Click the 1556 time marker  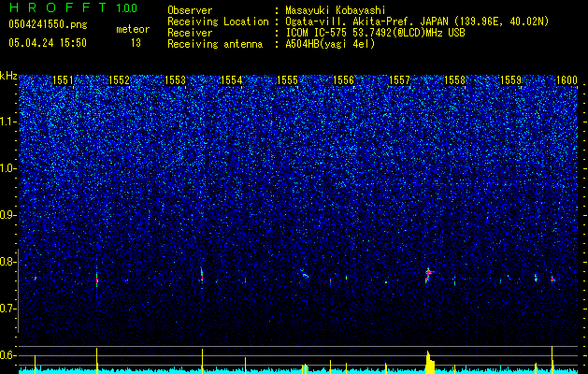click(x=343, y=80)
